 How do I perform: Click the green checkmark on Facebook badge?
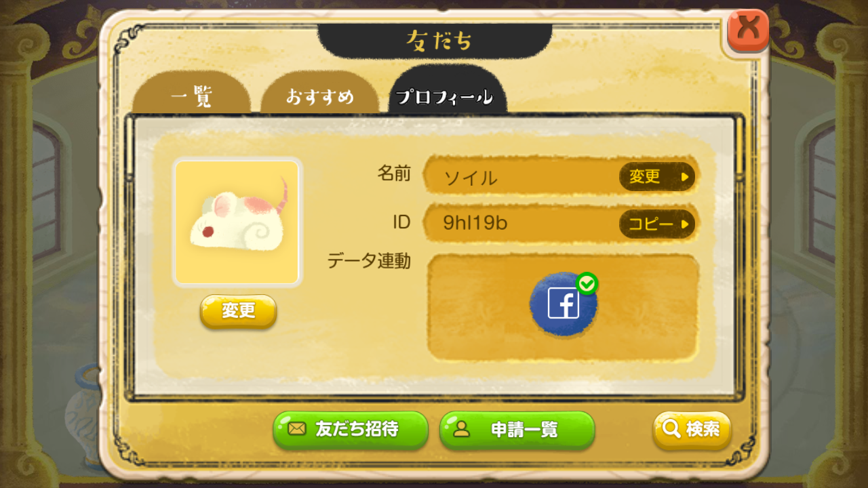pyautogui.click(x=586, y=283)
